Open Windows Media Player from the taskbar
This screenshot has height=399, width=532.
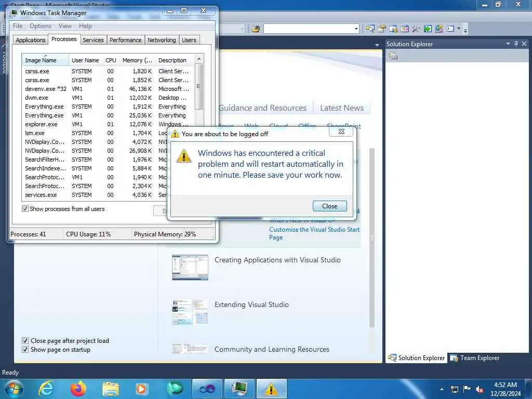coord(142,389)
